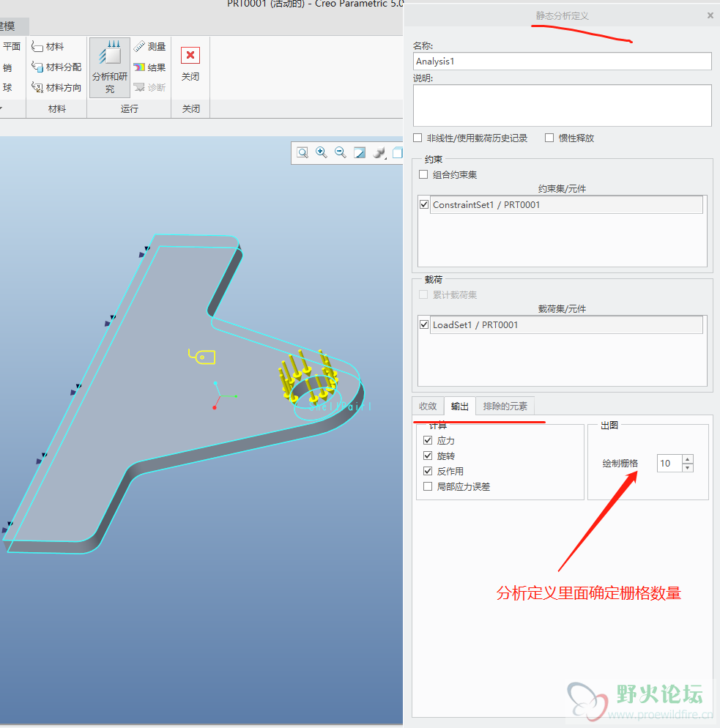The height and width of the screenshot is (728, 720).
Task: Click the display style spheres icon
Action: coord(379,153)
